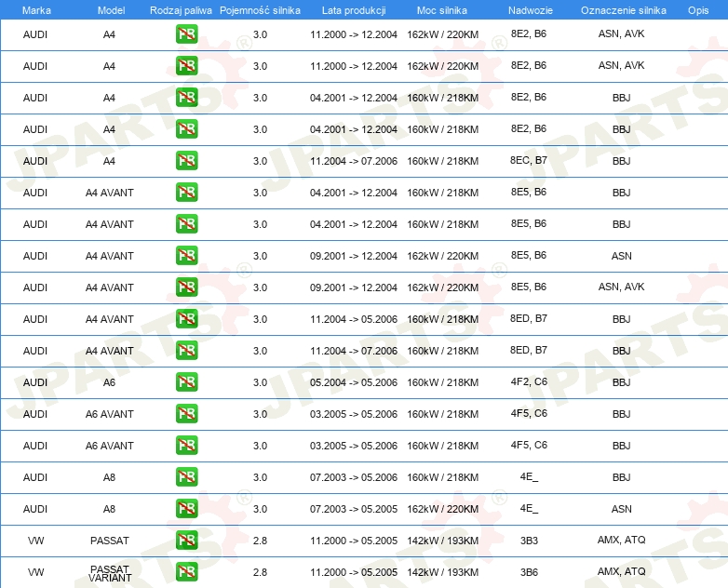Viewport: 728px width, 588px height.
Task: Click '162kW / 220KM' in the A8 row
Action: pos(442,509)
